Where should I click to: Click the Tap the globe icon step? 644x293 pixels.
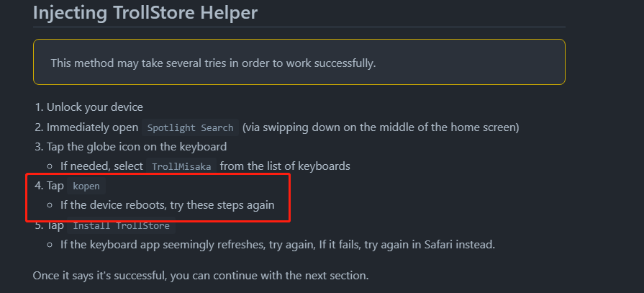137,147
